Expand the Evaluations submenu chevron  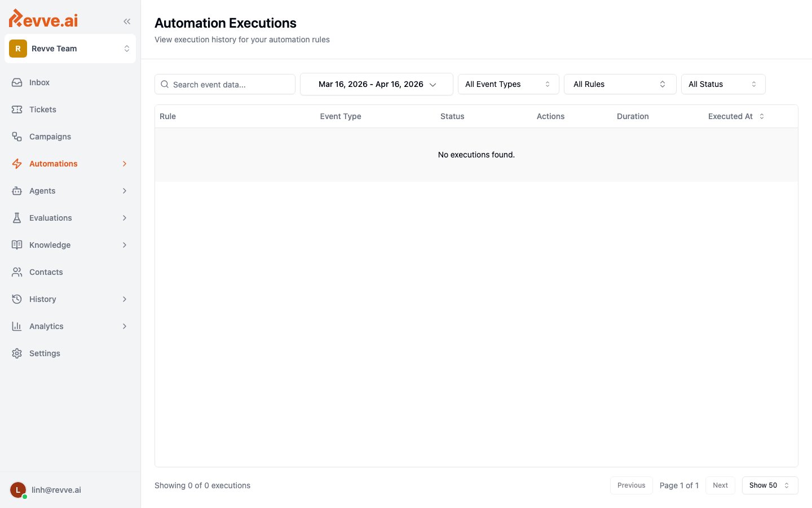125,218
